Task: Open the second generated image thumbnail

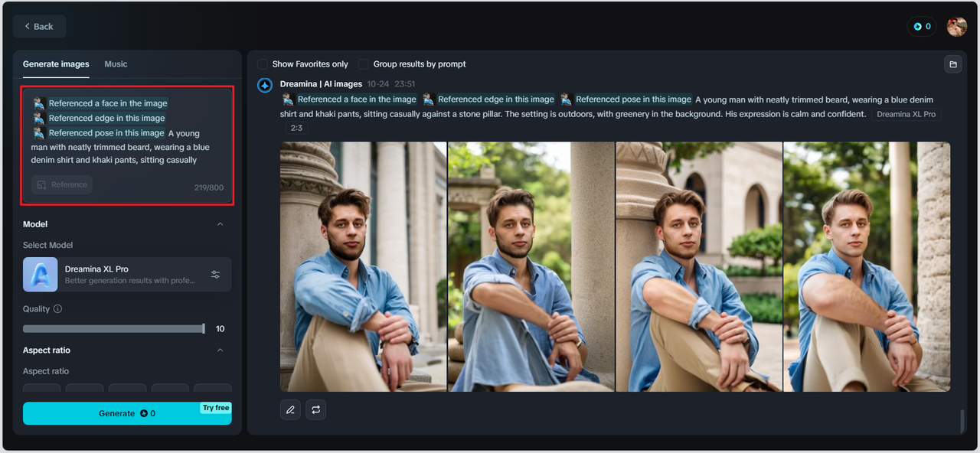Action: coord(531,266)
